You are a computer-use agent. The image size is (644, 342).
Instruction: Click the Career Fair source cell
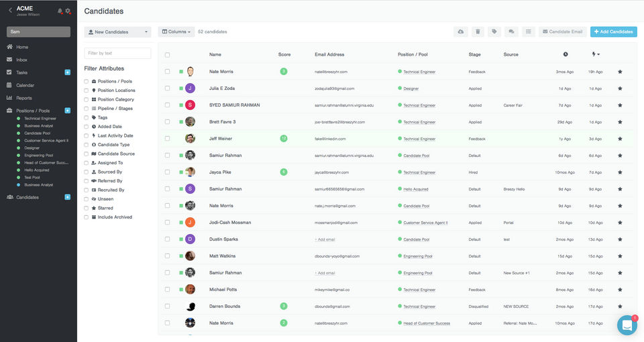pyautogui.click(x=513, y=105)
